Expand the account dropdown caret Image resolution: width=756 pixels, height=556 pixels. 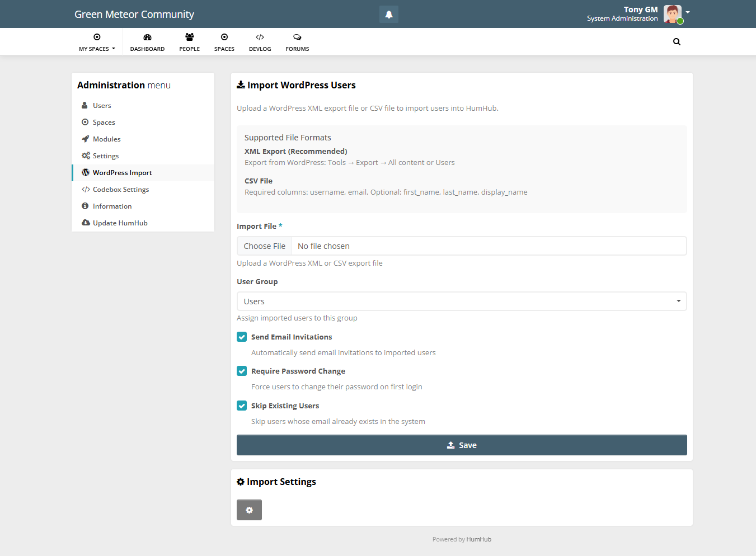688,12
